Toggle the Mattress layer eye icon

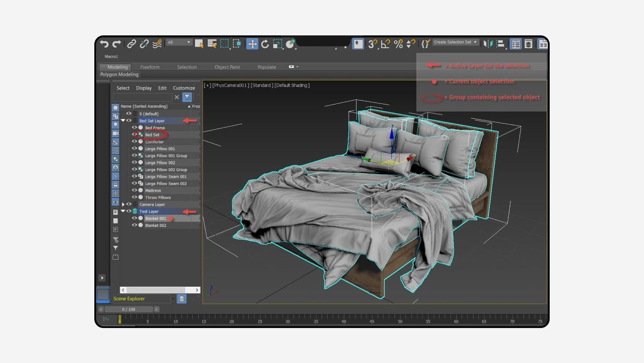[x=134, y=190]
